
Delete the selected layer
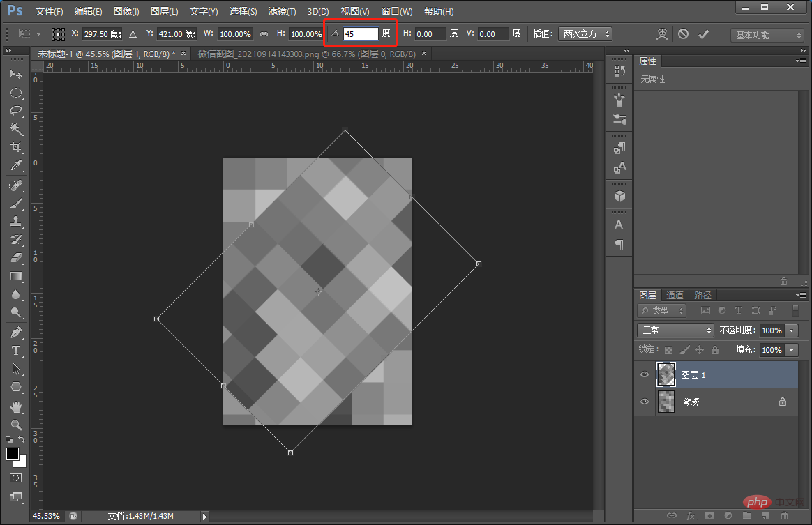785,516
